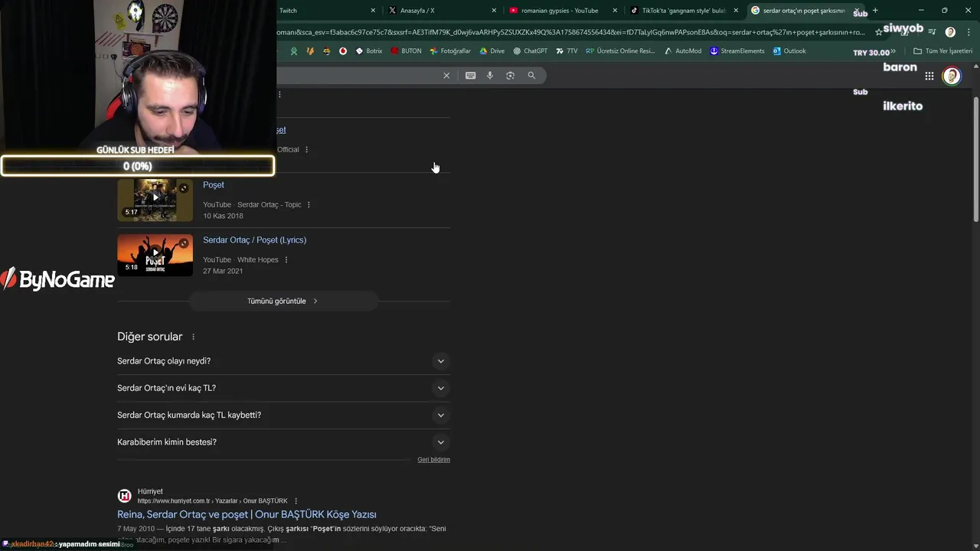This screenshot has height=551, width=980.
Task: Open more options for White Hopes video
Action: 286,259
